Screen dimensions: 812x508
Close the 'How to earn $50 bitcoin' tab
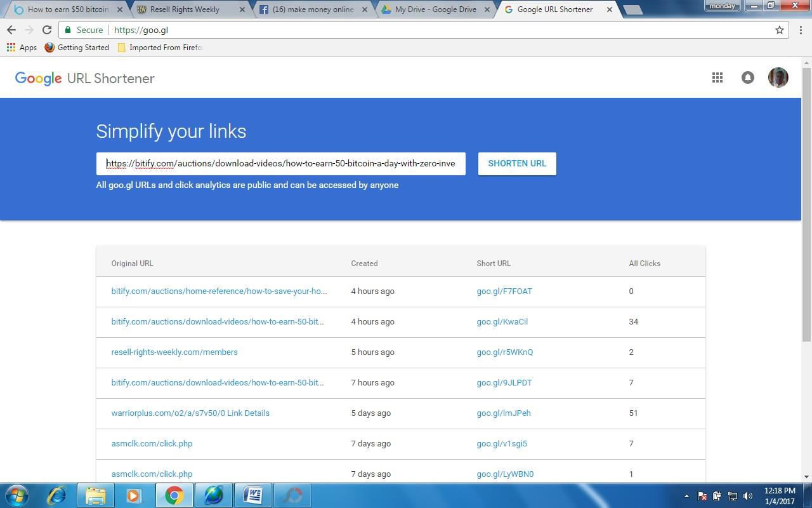[x=119, y=10]
